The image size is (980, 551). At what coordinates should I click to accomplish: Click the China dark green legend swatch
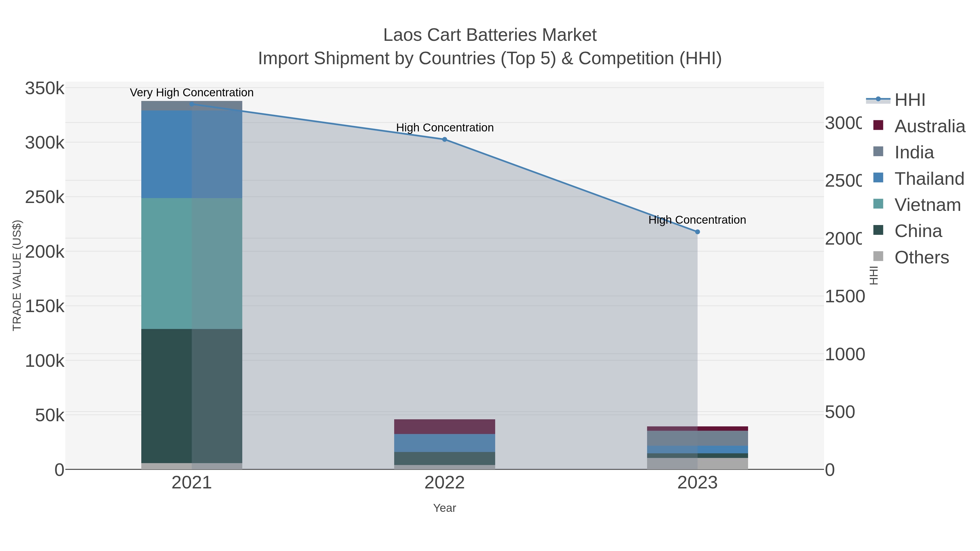click(x=878, y=230)
